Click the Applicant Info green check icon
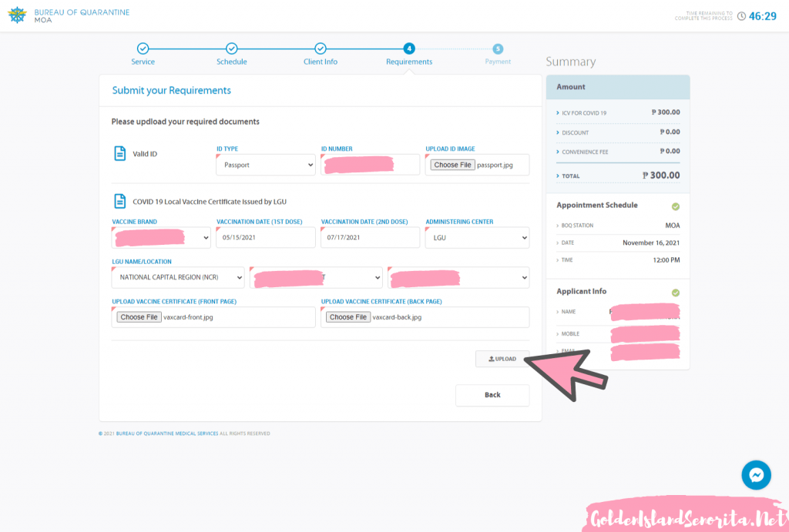 pos(676,293)
